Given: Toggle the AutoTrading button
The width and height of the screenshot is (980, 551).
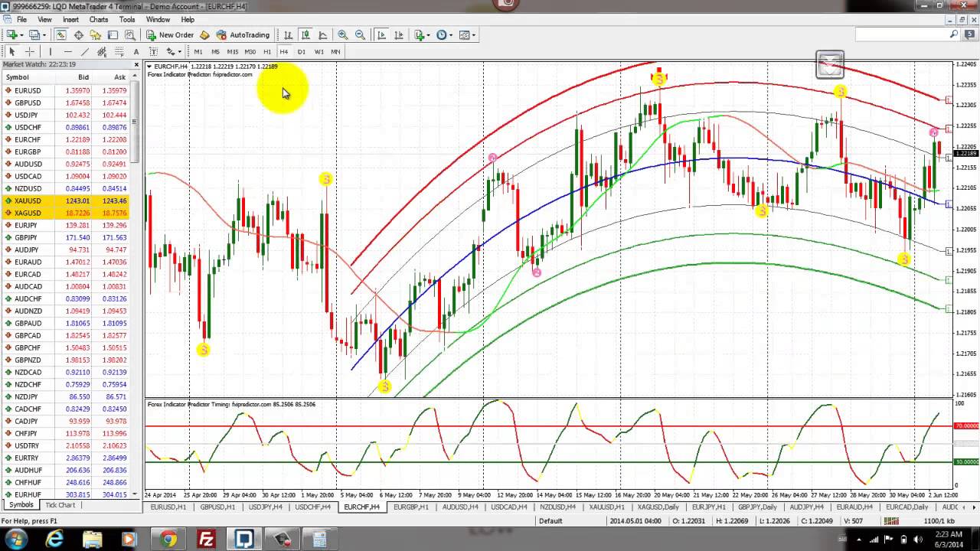Looking at the screenshot, I should [x=243, y=34].
